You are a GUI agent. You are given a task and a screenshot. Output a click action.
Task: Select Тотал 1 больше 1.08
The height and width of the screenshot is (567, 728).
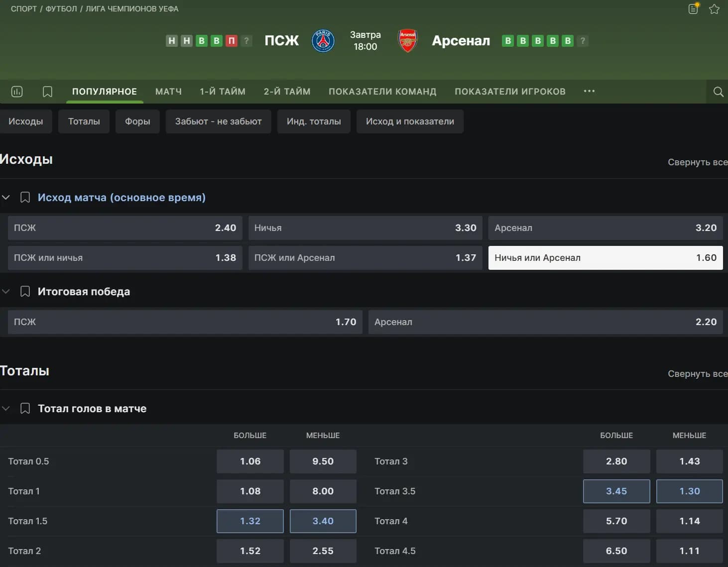[250, 491]
